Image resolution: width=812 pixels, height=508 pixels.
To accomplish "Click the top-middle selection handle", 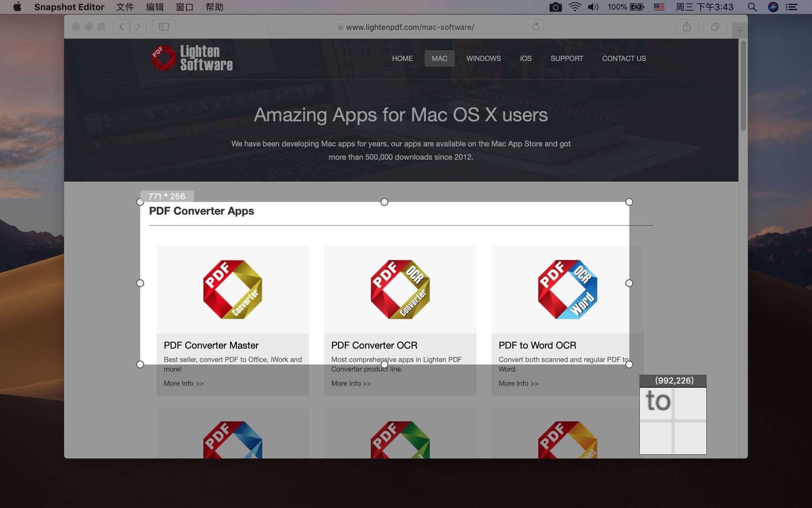I will pos(384,202).
